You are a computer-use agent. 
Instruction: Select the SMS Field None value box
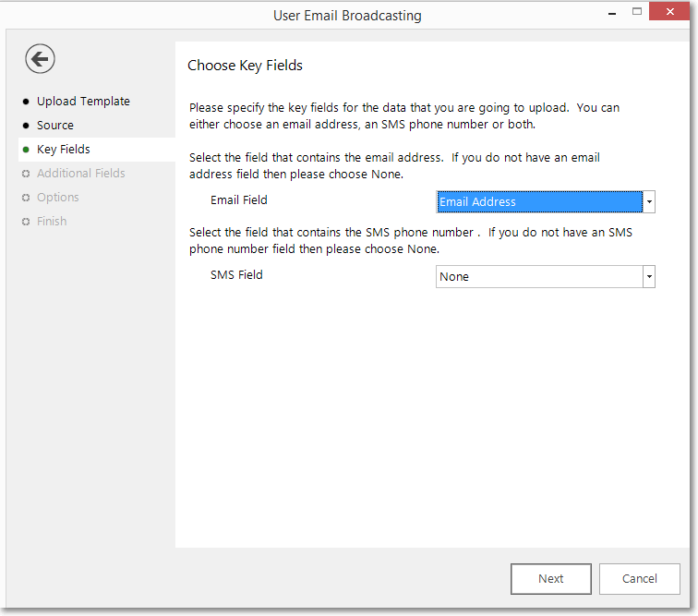tap(539, 276)
